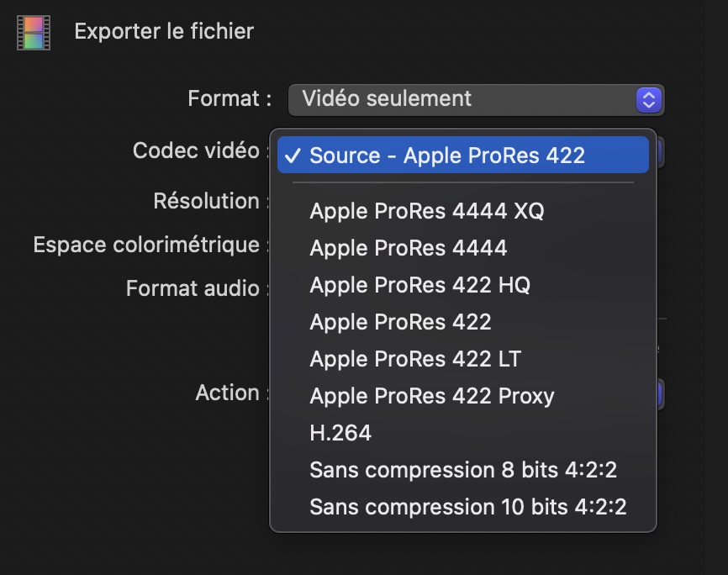
Task: Choose Sans compression 10 bits 4:2:2
Action: point(467,507)
